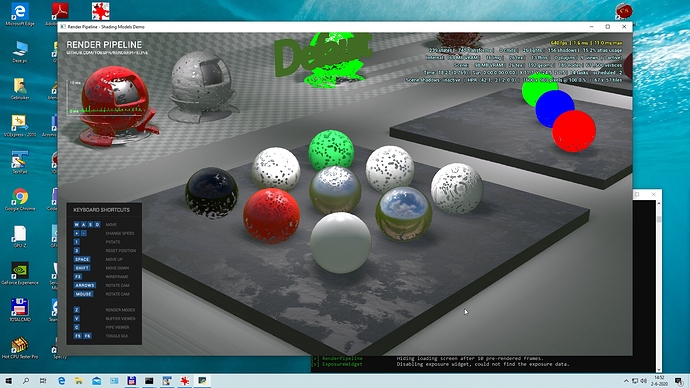Image resolution: width=690 pixels, height=388 pixels.
Task: Switch to red splat app on taskbar
Action: click(x=185, y=381)
